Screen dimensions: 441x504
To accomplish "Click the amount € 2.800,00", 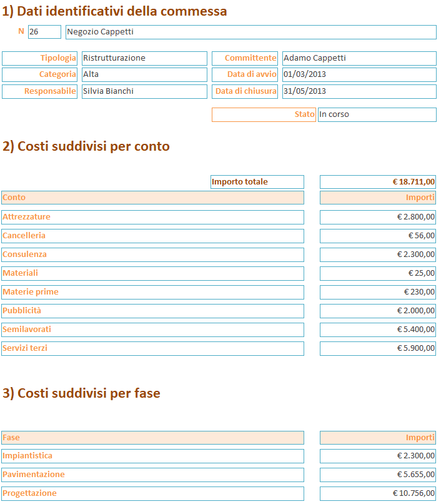I will coord(378,217).
